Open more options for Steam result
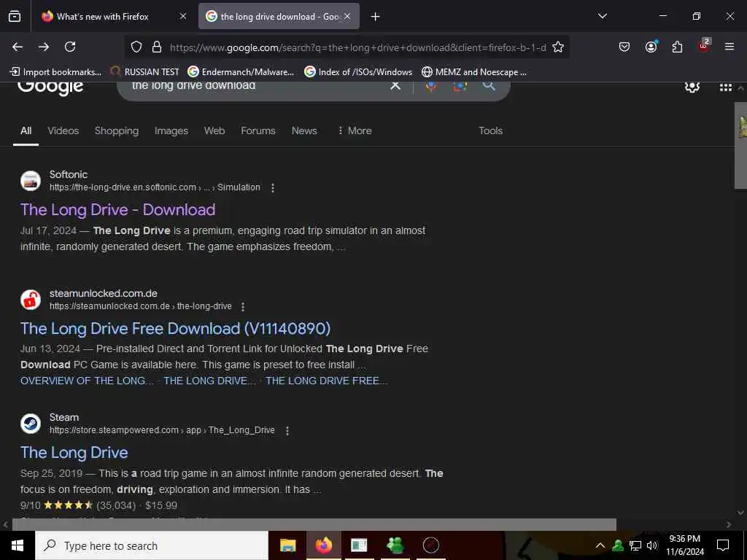747x560 pixels. (287, 431)
